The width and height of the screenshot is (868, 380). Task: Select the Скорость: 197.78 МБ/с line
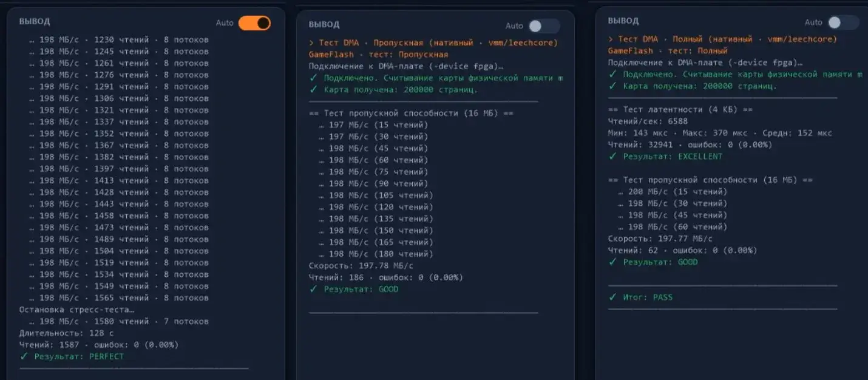[x=361, y=266]
